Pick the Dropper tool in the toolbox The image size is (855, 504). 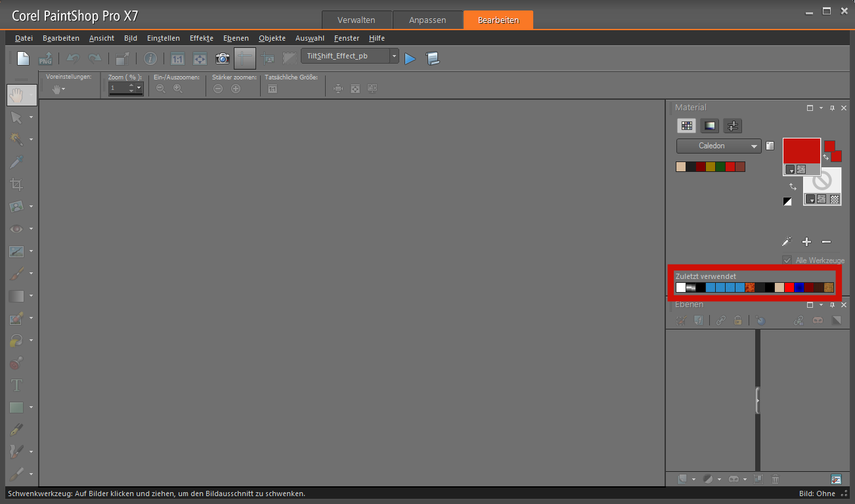tap(16, 162)
